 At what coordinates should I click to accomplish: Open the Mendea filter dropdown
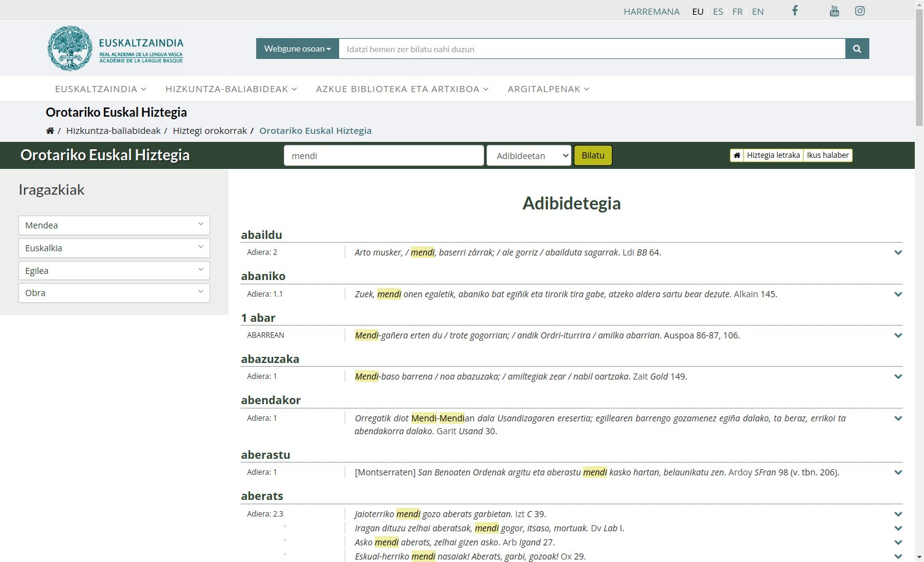pyautogui.click(x=114, y=225)
